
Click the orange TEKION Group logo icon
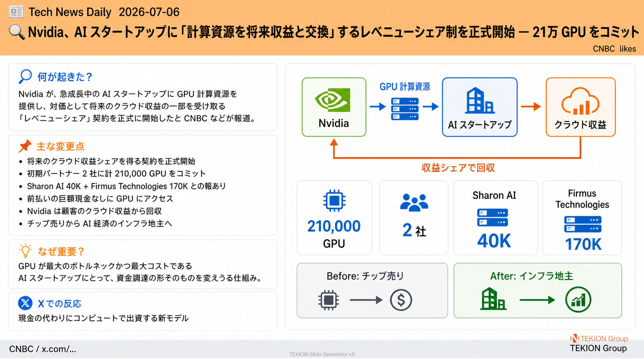tap(575, 338)
